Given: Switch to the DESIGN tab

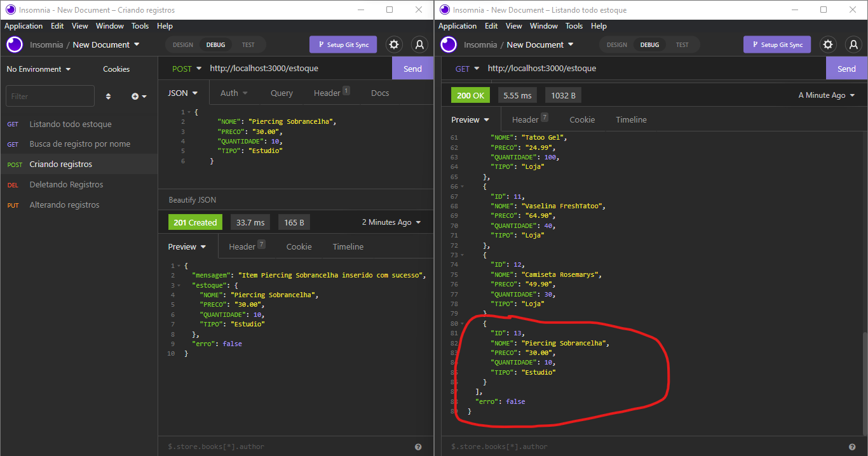Looking at the screenshot, I should (182, 44).
